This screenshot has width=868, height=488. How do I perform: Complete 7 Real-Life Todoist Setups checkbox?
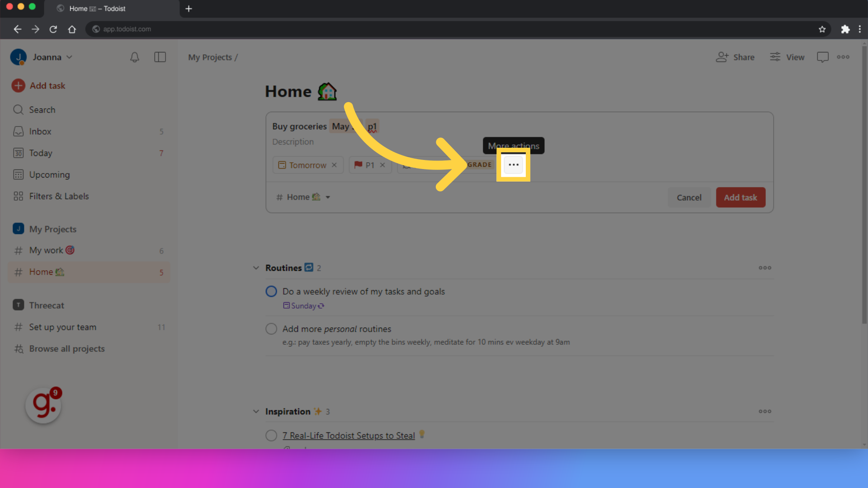[x=271, y=436]
